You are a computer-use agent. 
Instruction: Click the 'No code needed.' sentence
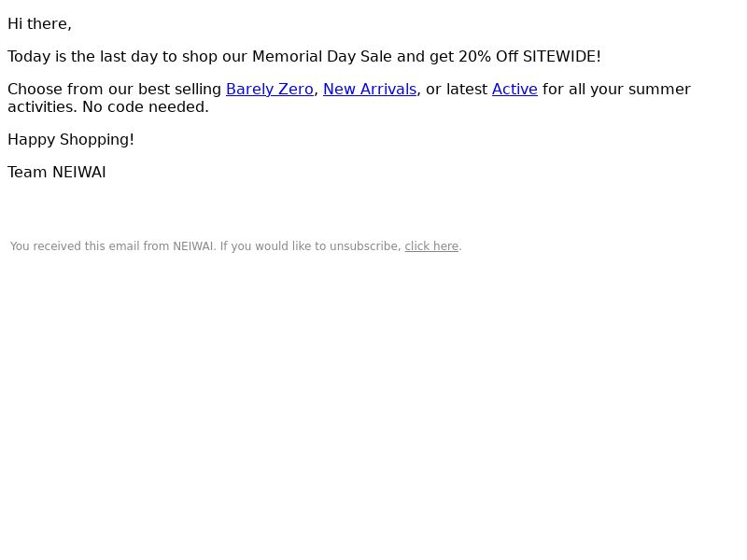(x=146, y=107)
